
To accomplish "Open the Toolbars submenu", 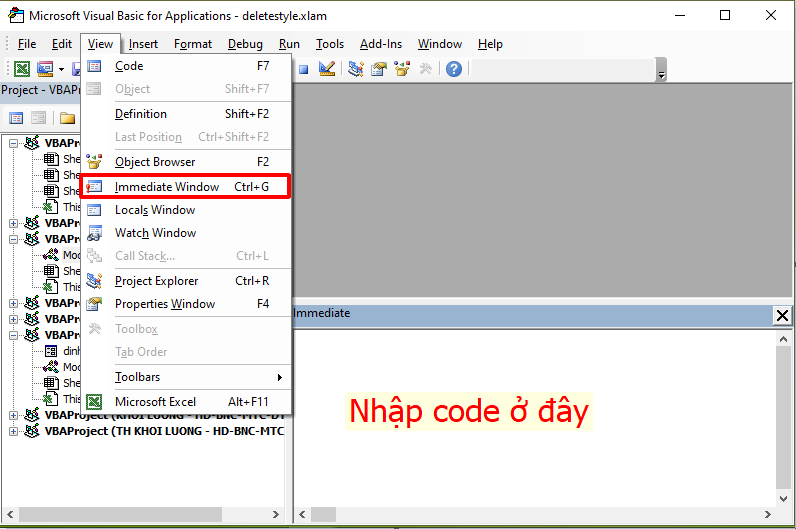I will point(186,377).
